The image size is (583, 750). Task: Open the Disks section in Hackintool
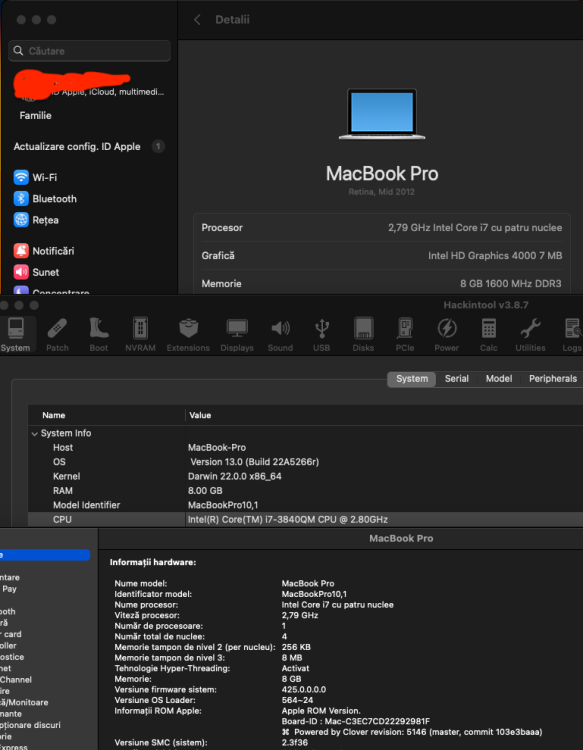[363, 335]
